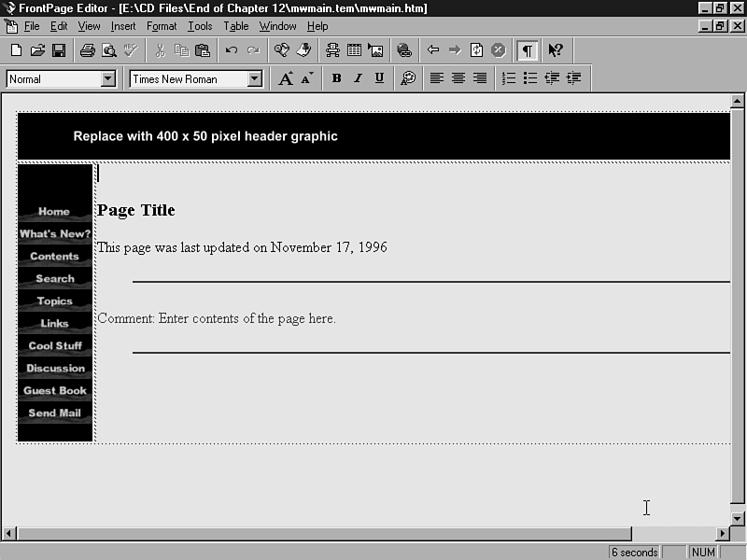
Task: Click the Insert Image icon
Action: click(375, 50)
